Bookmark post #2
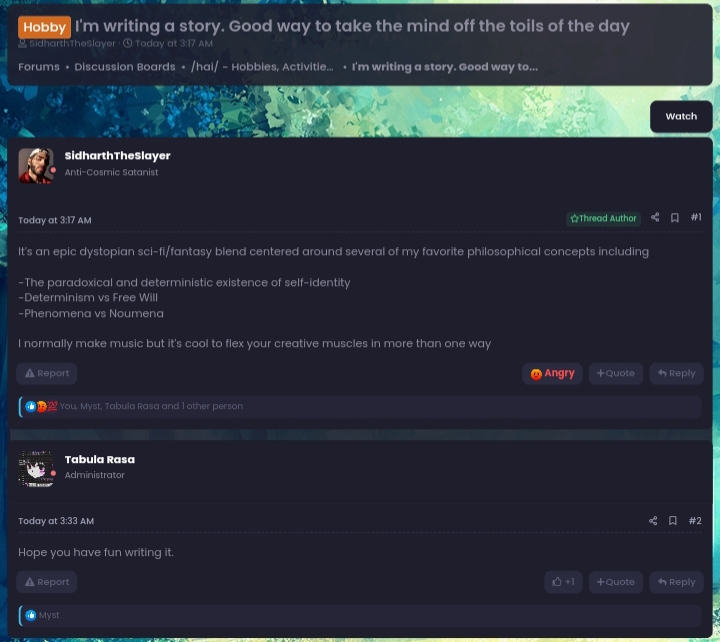The image size is (720, 642). point(673,520)
